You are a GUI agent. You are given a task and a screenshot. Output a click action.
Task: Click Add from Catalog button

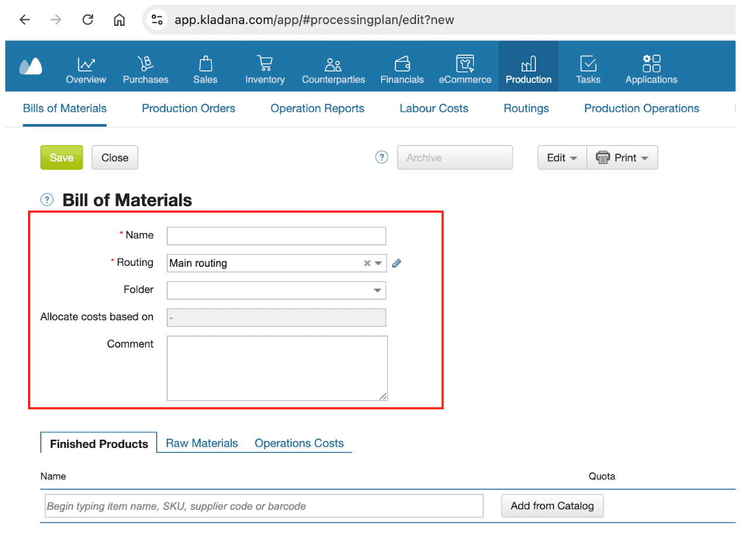552,506
